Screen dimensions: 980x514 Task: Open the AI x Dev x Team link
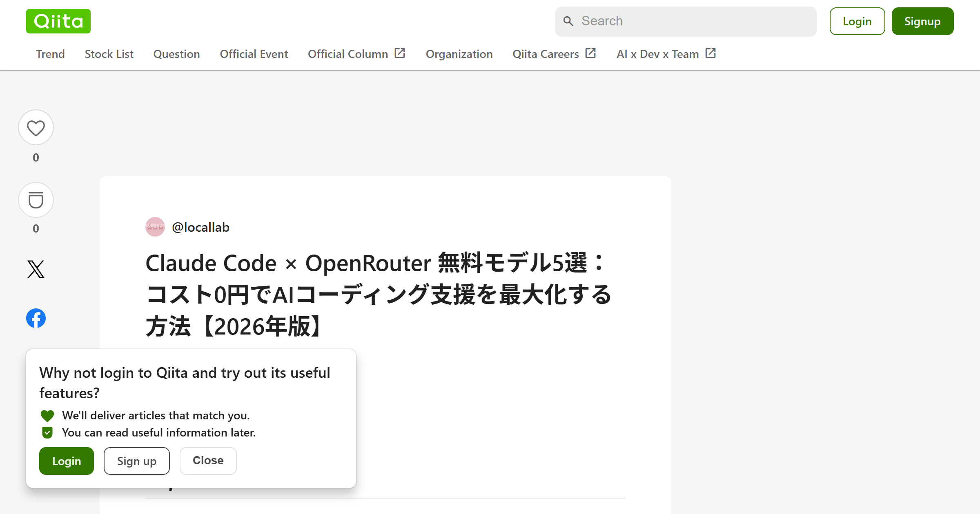click(666, 54)
